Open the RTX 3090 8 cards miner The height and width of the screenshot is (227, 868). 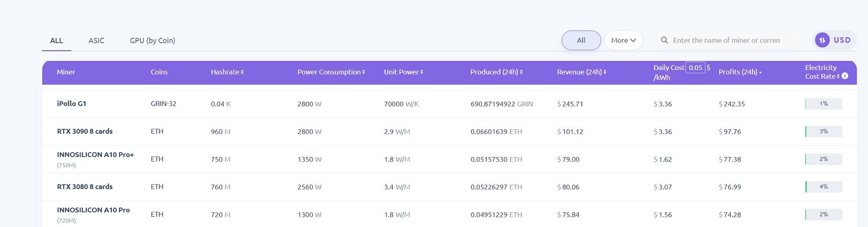coord(85,132)
